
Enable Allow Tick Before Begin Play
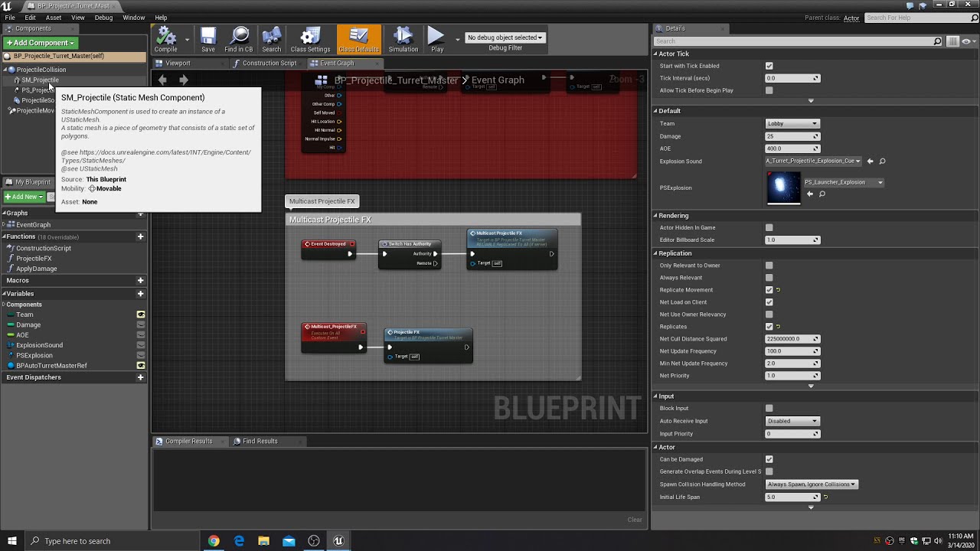tap(769, 90)
